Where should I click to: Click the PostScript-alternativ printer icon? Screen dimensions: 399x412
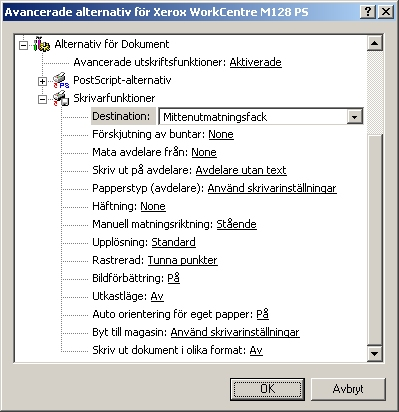pyautogui.click(x=61, y=80)
